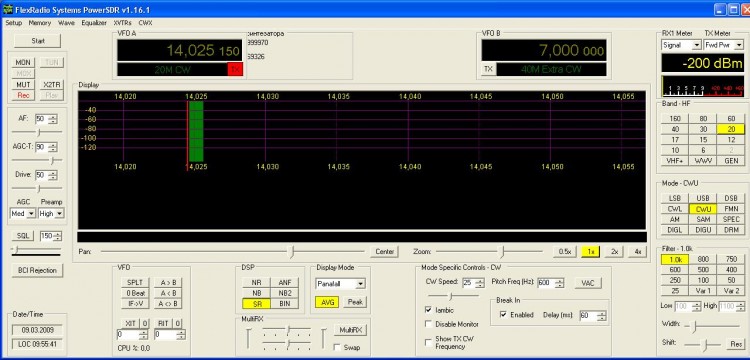750x360 pixels.
Task: Open the Equalizer menu
Action: (x=94, y=22)
